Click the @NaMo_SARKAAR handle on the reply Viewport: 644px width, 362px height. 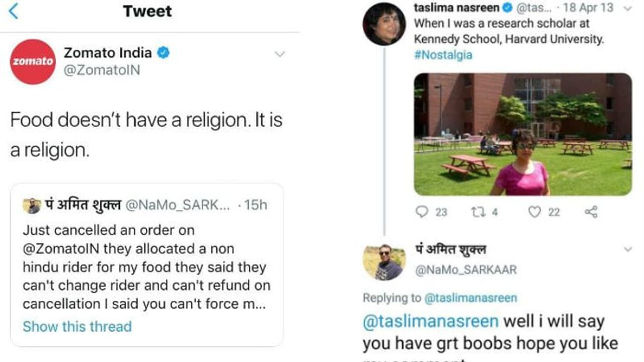point(465,270)
